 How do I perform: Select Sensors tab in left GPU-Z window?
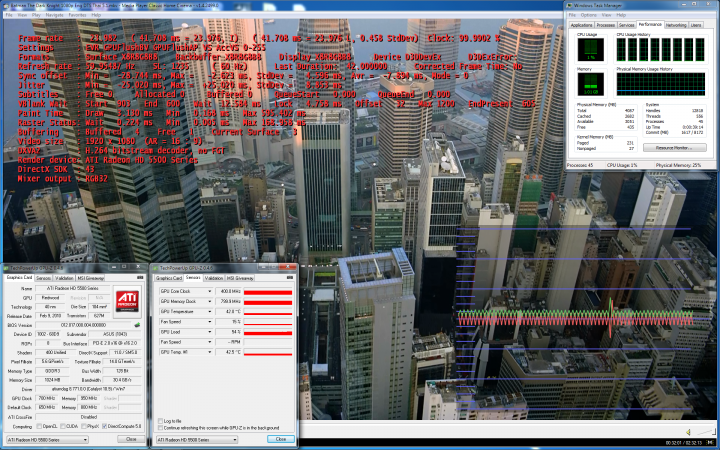43,278
